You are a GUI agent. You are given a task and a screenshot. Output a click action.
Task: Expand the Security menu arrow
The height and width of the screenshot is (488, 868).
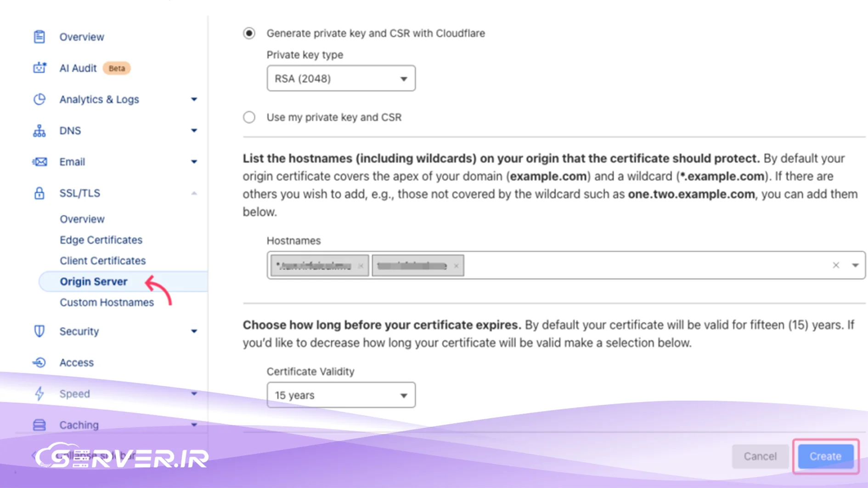pos(194,331)
